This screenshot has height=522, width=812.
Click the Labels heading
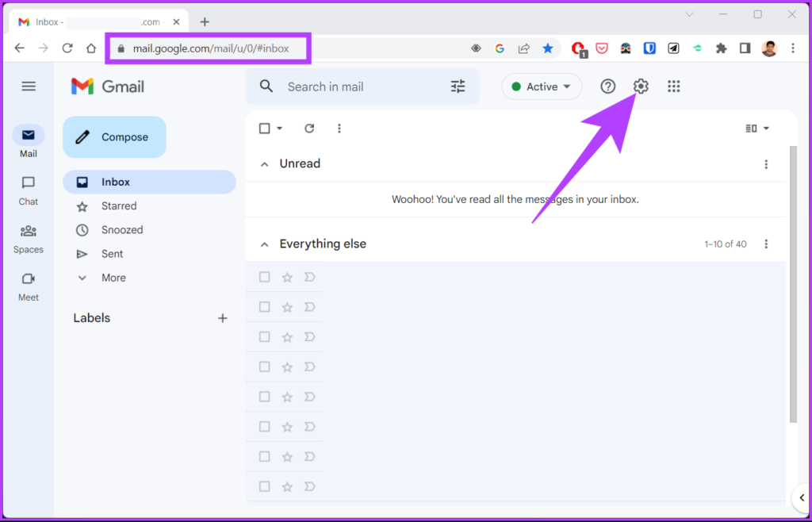pyautogui.click(x=92, y=318)
